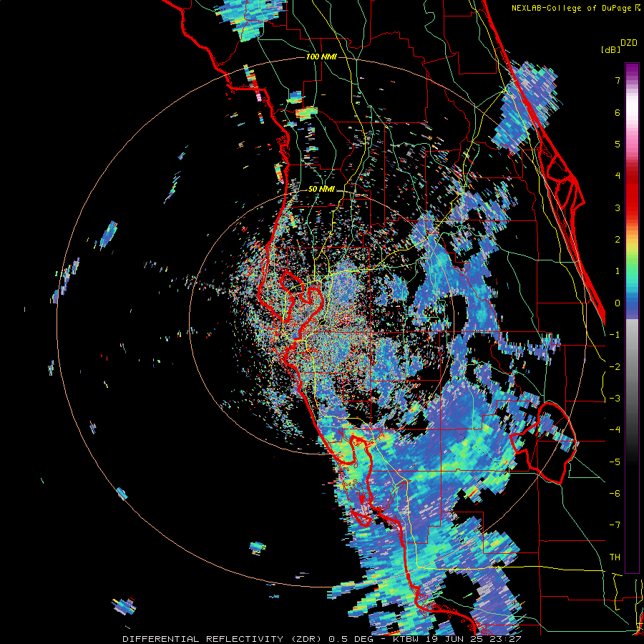Click the -6 value on color scale
This screenshot has width=644, height=644.
615,494
